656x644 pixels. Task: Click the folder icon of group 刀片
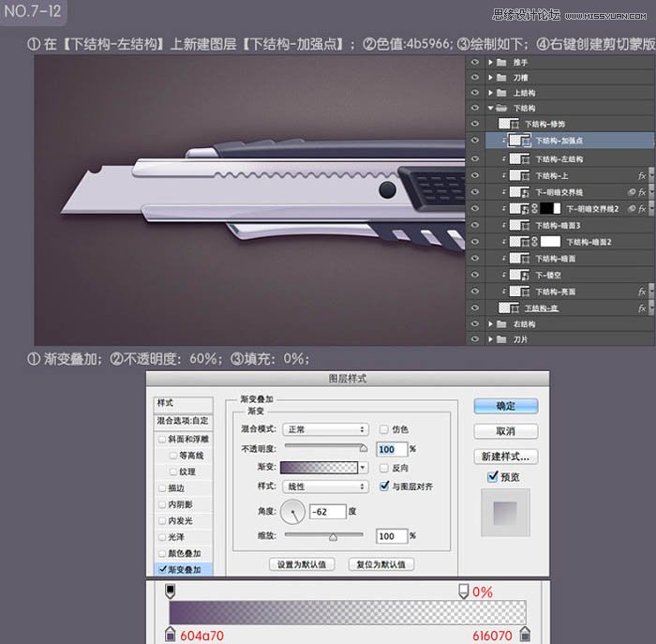coord(501,339)
